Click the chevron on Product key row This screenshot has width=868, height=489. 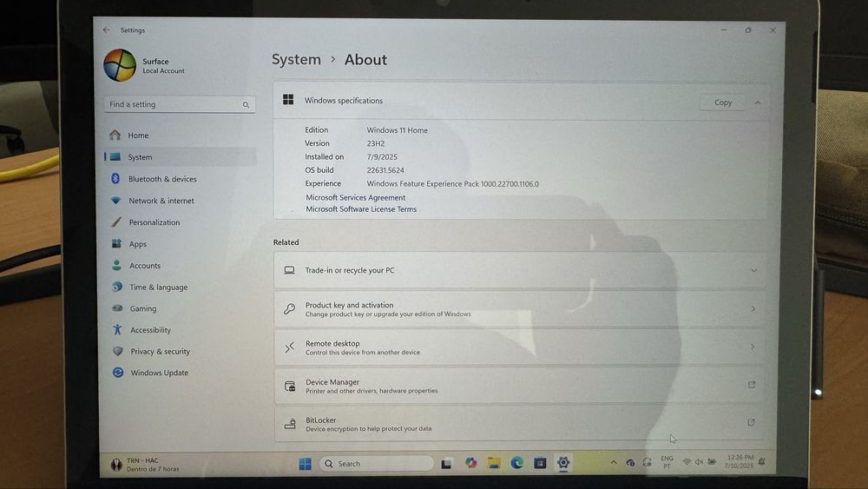click(x=753, y=308)
